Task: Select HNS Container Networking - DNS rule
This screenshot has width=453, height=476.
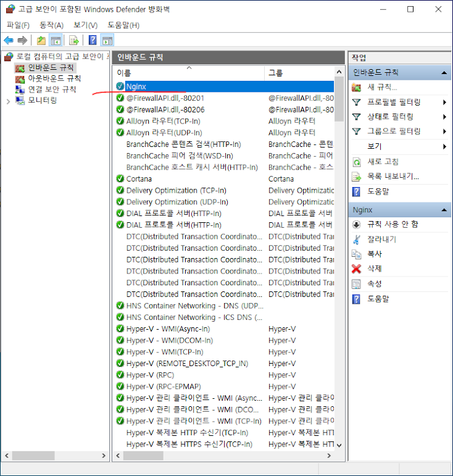Action: point(225,306)
